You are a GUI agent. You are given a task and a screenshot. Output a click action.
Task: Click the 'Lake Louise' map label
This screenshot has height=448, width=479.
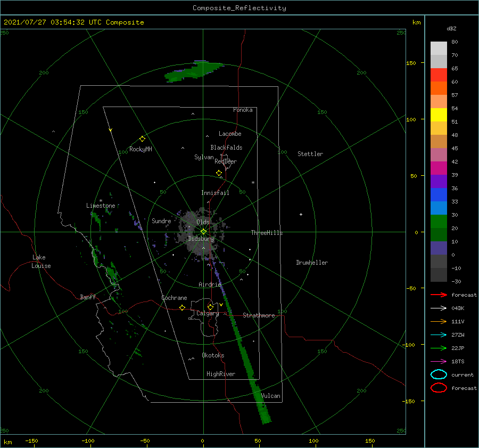(x=41, y=262)
